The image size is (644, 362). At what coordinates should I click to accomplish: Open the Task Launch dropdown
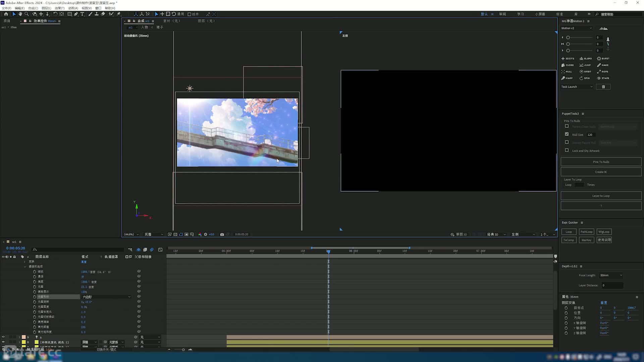[x=577, y=87]
